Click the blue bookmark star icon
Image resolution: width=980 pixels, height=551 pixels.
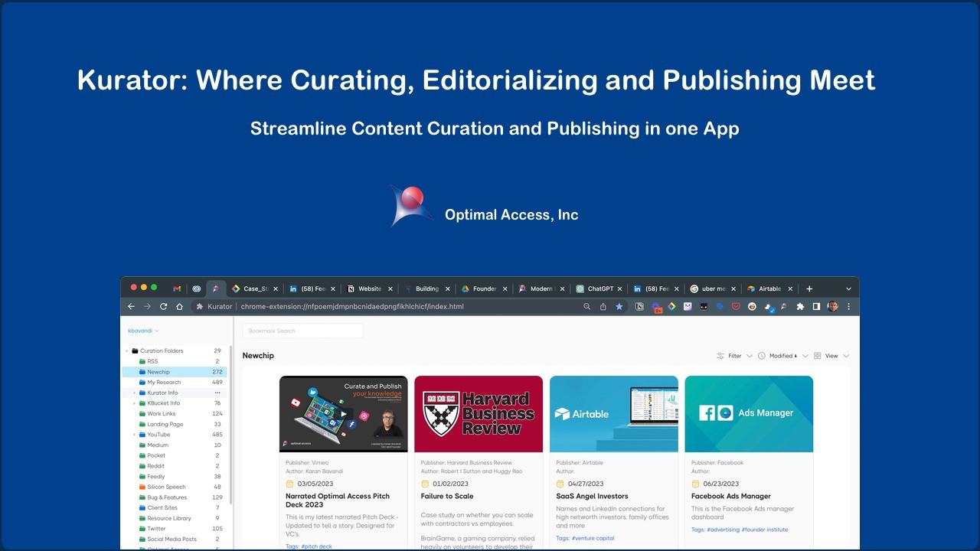619,306
